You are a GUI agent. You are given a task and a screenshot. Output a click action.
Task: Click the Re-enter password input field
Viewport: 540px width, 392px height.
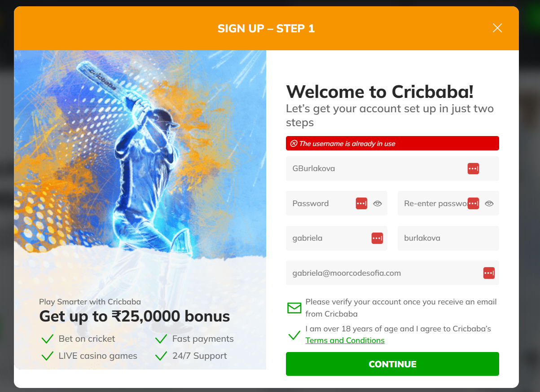[x=431, y=203]
